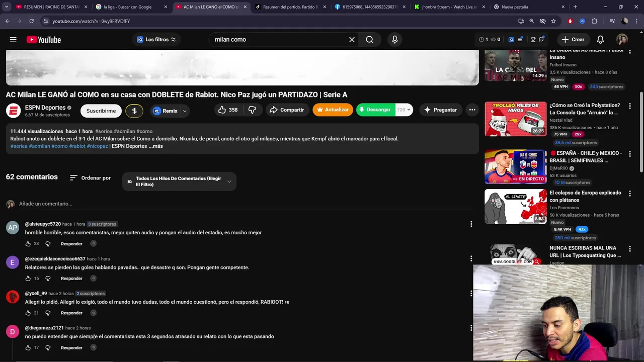Like @diegomeza2121's comment

coord(28,347)
